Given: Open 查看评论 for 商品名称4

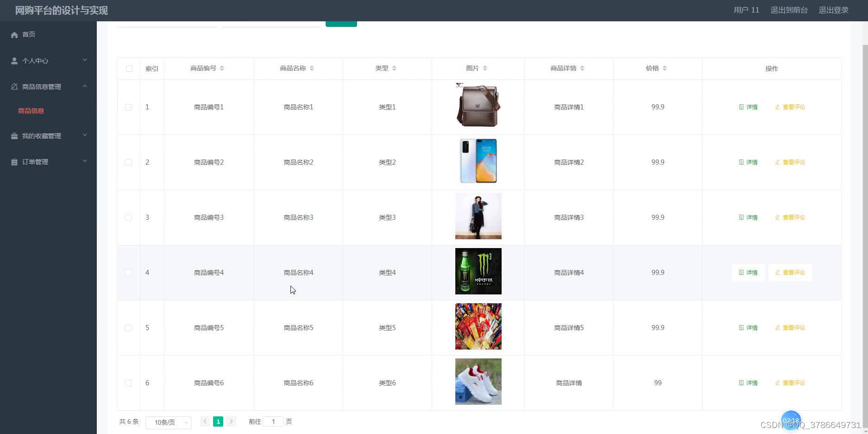Looking at the screenshot, I should [790, 273].
